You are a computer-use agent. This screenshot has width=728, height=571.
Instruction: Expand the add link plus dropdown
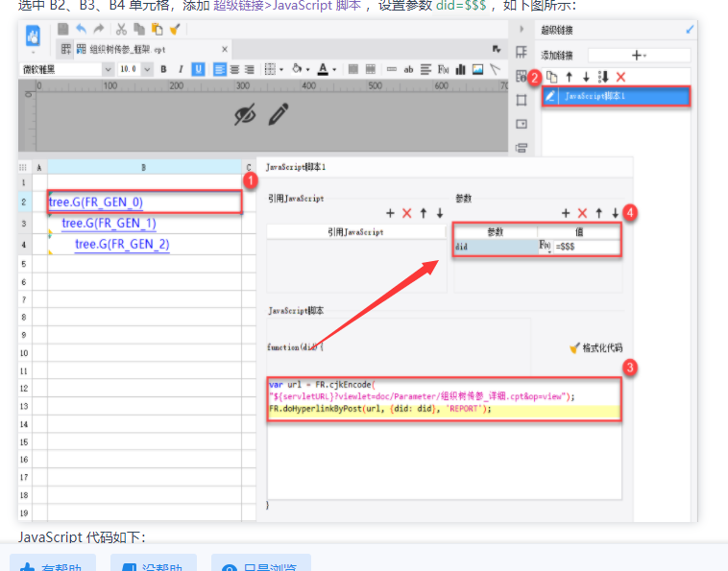[x=640, y=56]
